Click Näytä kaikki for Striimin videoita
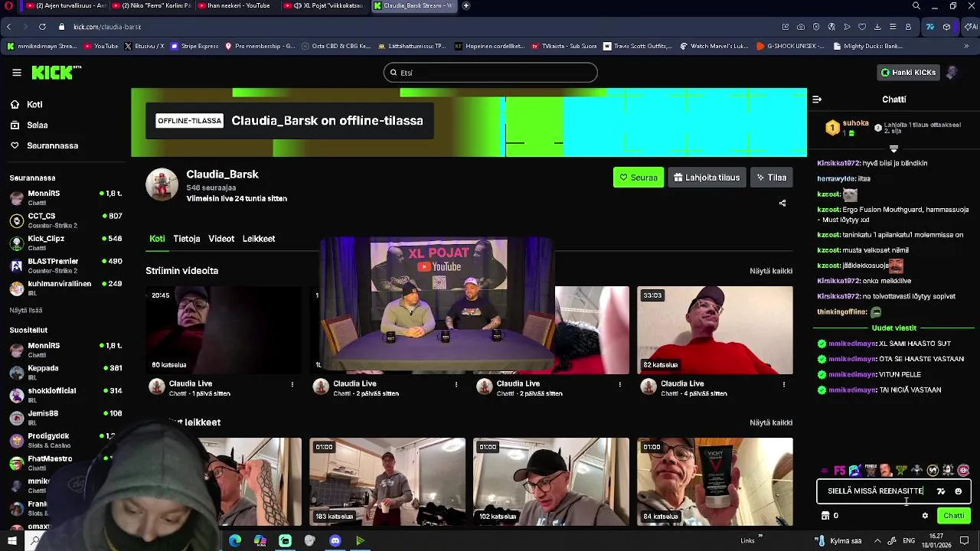 tap(771, 271)
